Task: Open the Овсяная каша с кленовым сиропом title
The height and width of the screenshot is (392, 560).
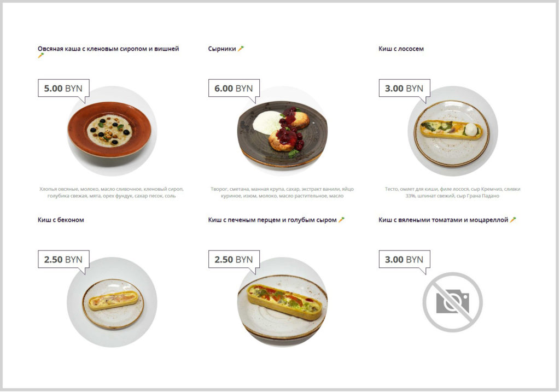Action: click(x=108, y=49)
